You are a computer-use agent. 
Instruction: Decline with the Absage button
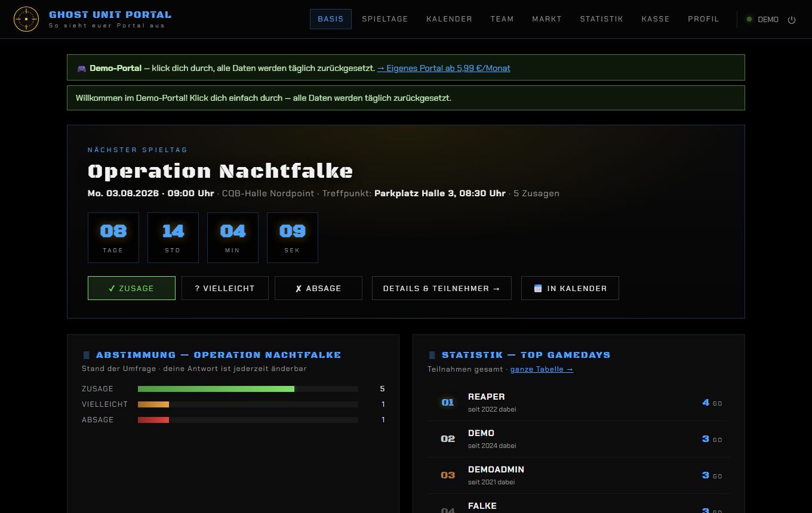(318, 288)
